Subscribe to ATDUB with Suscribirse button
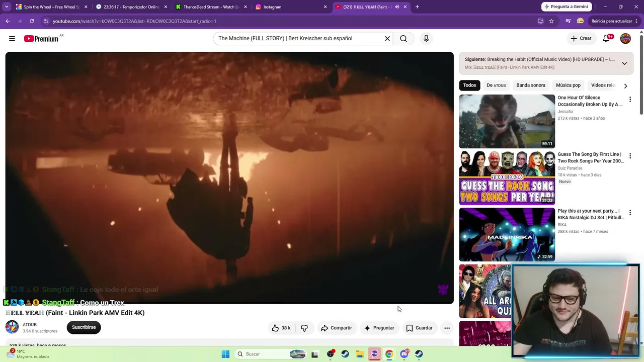The image size is (644, 362). (84, 327)
